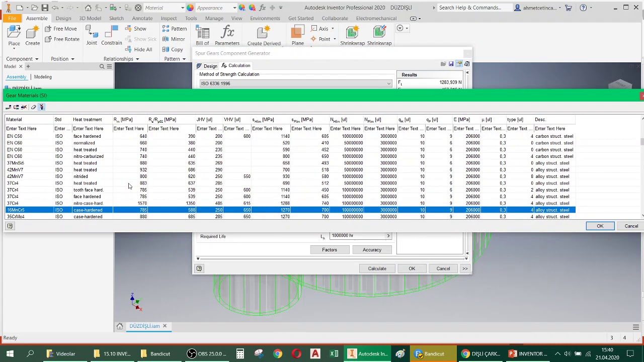
Task: Toggle Hide All relationships
Action: (138, 49)
